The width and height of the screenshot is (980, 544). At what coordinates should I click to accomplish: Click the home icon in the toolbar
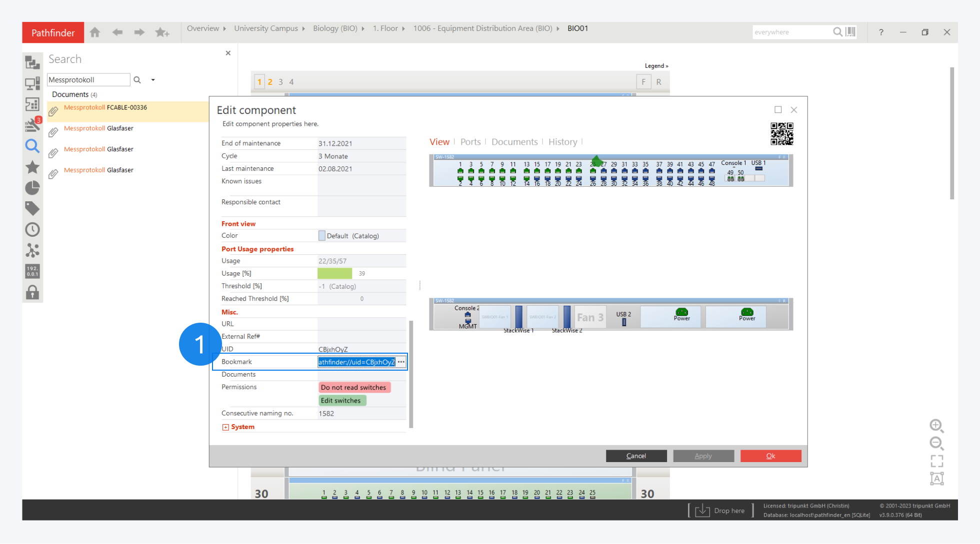pyautogui.click(x=95, y=32)
